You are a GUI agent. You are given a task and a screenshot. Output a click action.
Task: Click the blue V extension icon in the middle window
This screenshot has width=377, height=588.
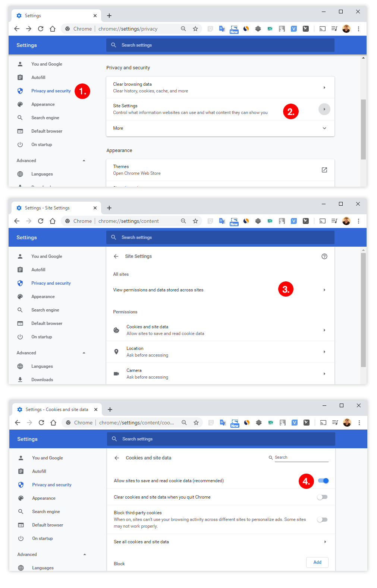[294, 221]
